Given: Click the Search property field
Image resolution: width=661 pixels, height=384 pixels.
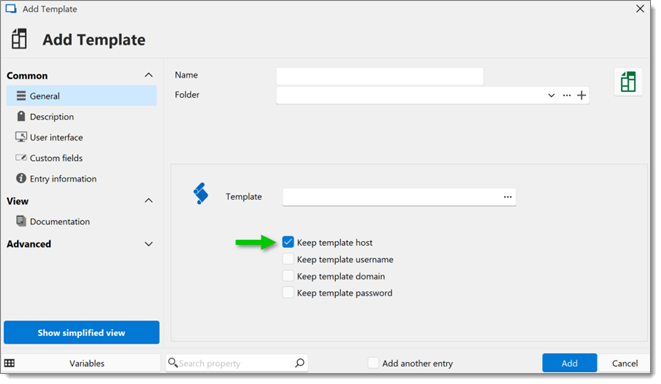Looking at the screenshot, I should 236,363.
